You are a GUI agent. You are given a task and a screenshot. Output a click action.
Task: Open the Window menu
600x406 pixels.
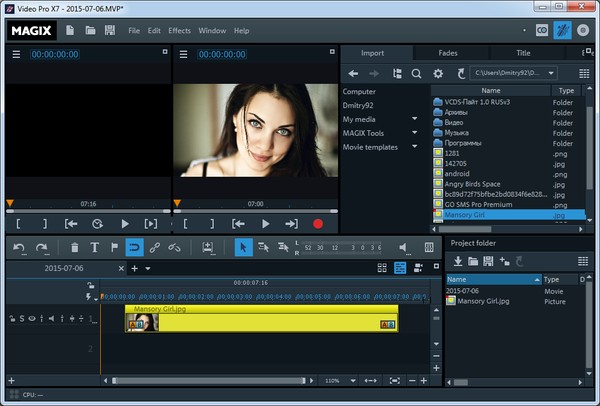[x=212, y=31]
